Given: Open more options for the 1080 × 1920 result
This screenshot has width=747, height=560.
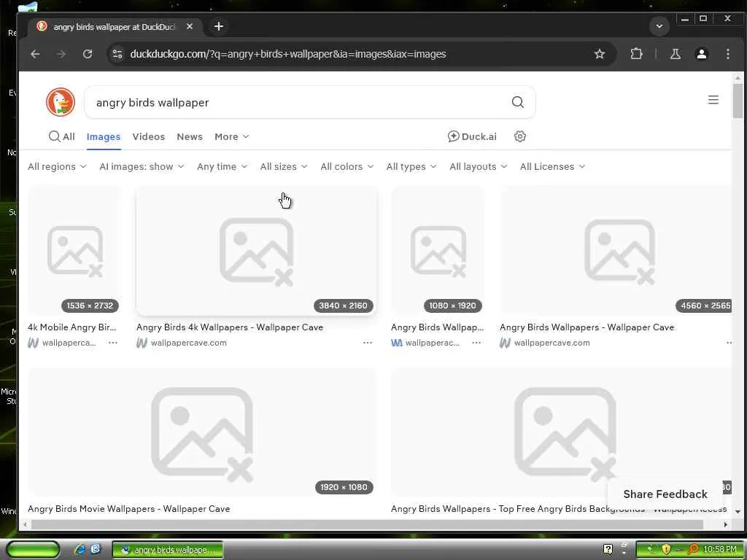Looking at the screenshot, I should [x=476, y=343].
